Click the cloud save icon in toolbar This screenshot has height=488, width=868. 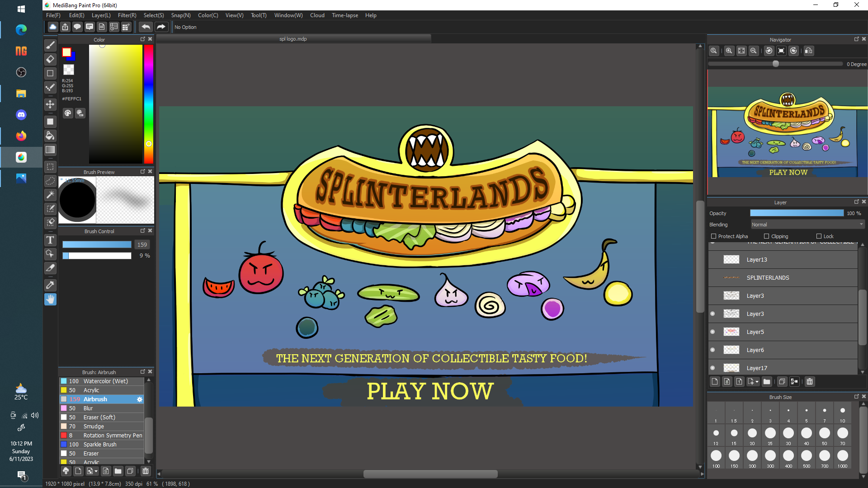coord(53,27)
